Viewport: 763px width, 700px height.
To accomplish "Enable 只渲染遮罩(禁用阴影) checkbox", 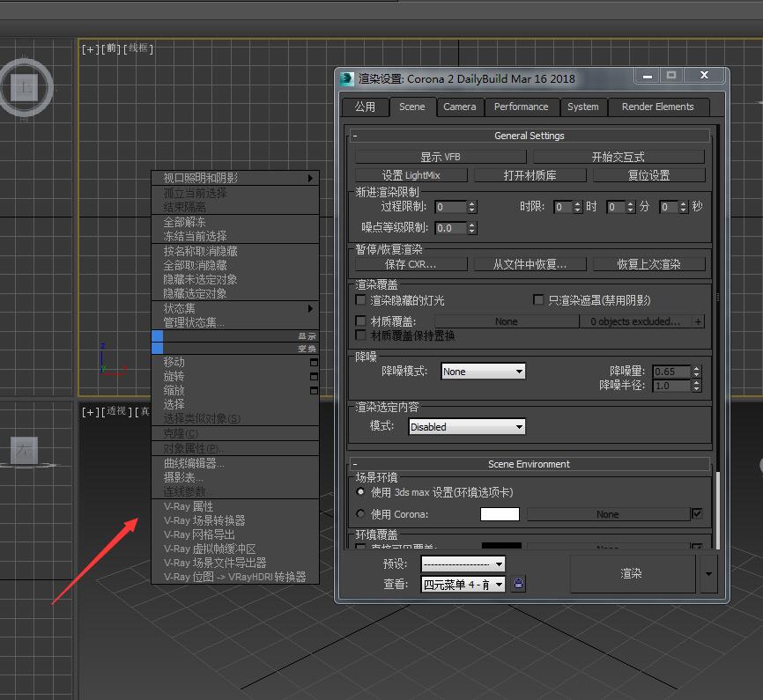I will coord(538,299).
